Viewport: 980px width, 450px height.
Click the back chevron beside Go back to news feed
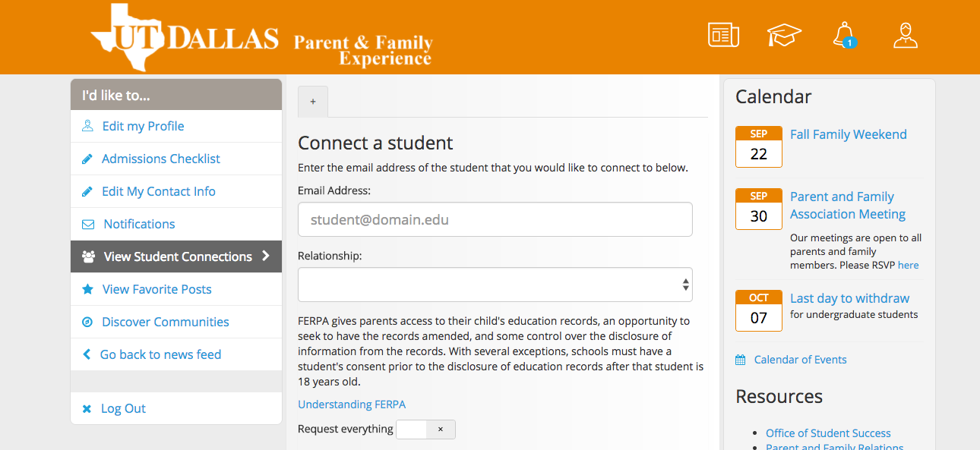[87, 354]
